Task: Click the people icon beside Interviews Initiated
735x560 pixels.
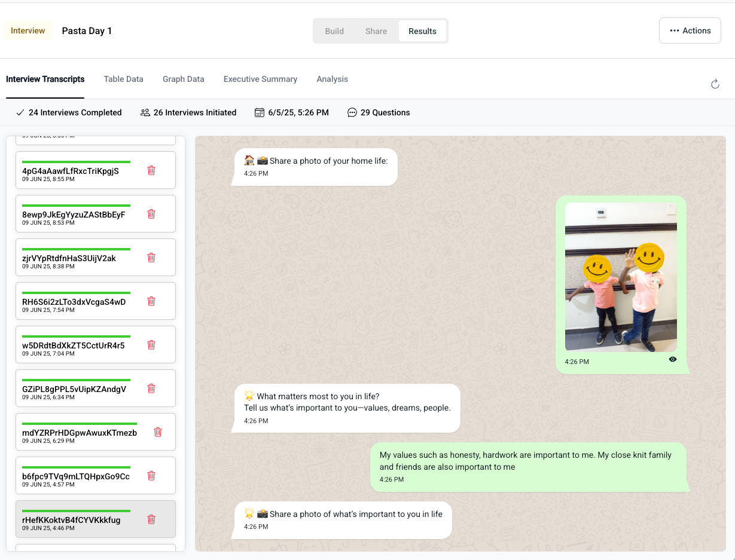Action: [x=145, y=112]
